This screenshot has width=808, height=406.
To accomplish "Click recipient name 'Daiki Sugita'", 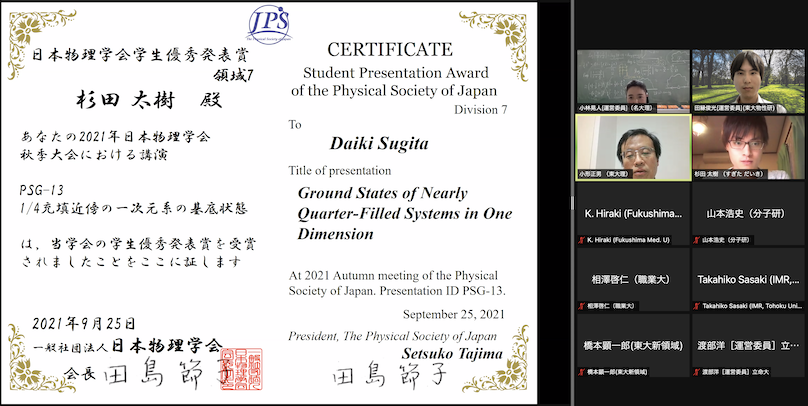I will coord(379,144).
